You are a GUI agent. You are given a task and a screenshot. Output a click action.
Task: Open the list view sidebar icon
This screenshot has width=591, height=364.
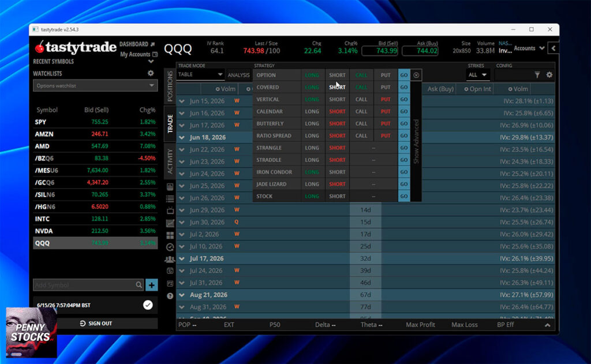tap(170, 198)
